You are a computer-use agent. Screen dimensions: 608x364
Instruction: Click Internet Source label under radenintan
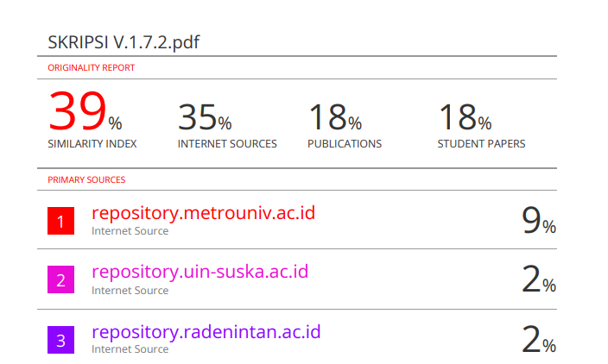(x=130, y=349)
